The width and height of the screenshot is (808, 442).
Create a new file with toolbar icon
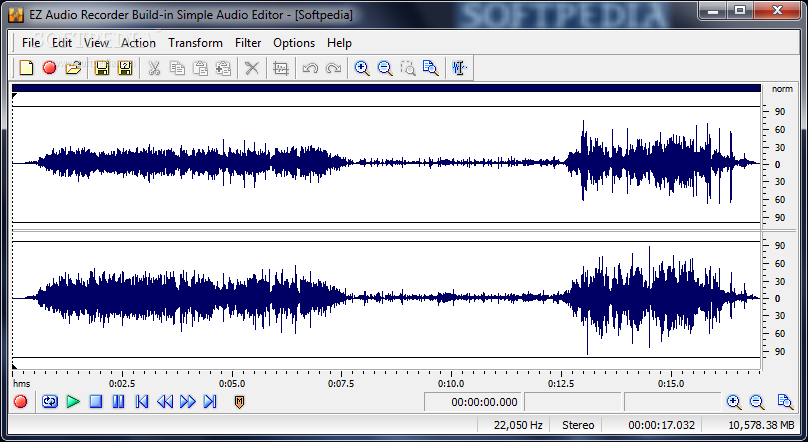pos(26,68)
